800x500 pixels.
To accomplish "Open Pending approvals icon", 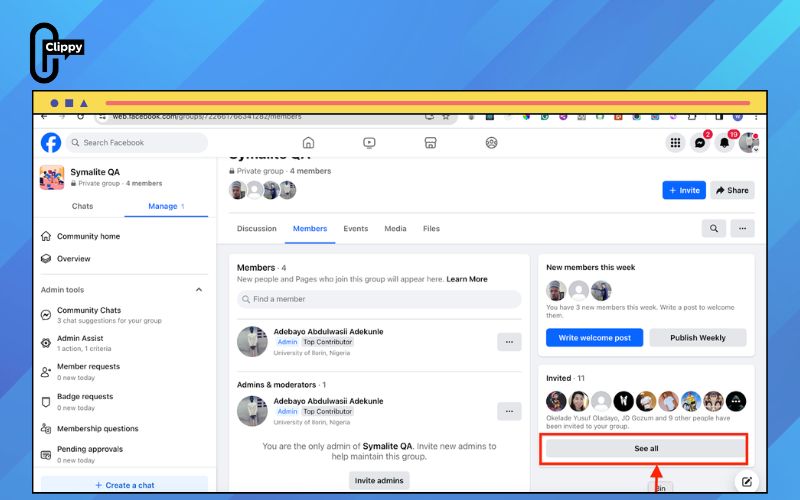I will point(46,454).
